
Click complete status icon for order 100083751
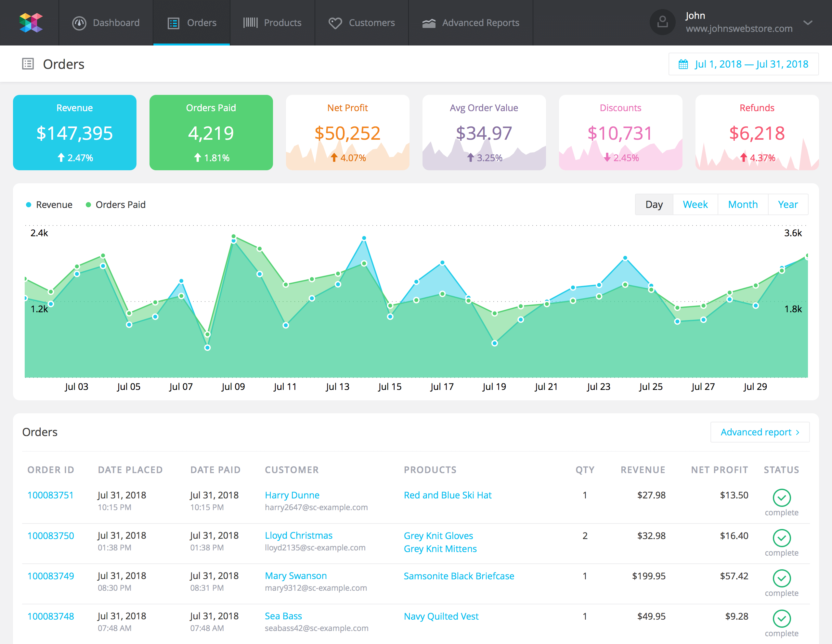click(781, 498)
